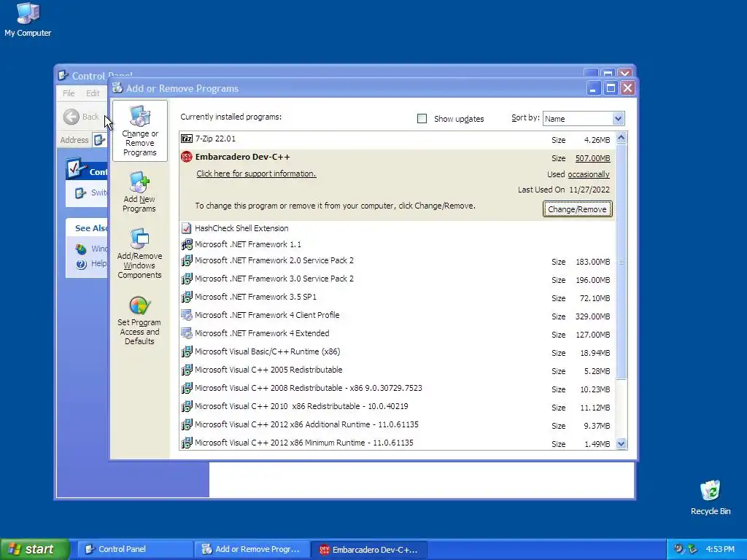
Task: Click Visual C++ 2012 Additional Runtime icon
Action: (x=187, y=424)
